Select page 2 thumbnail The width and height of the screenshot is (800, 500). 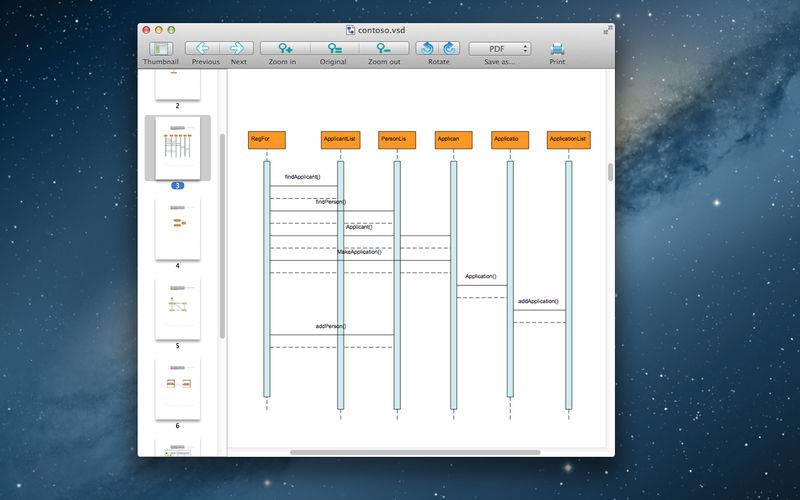178,85
